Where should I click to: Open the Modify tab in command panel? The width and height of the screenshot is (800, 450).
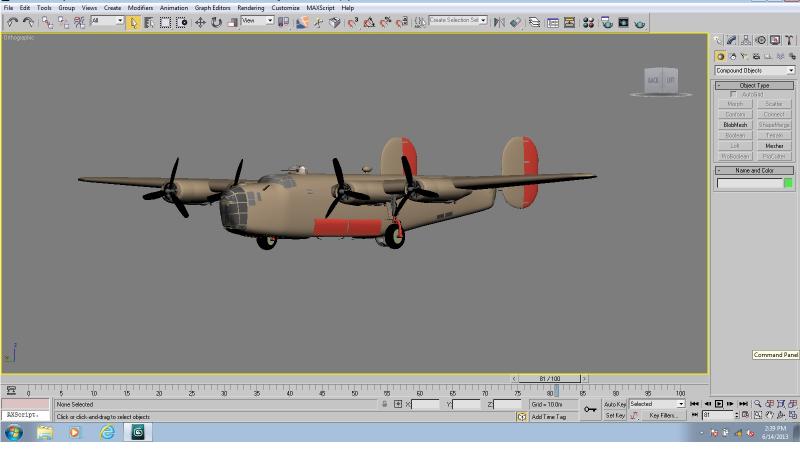[x=732, y=40]
